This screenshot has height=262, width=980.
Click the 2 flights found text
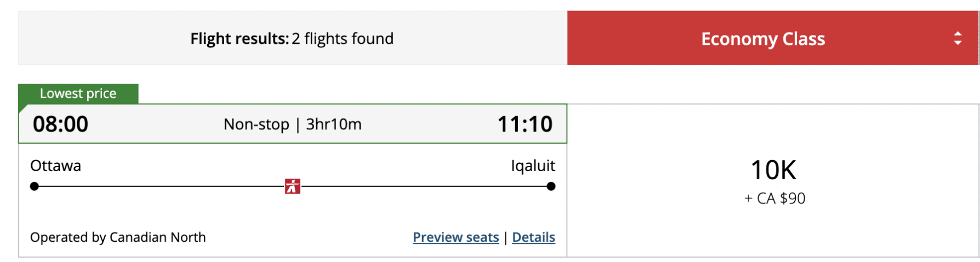pyautogui.click(x=343, y=39)
